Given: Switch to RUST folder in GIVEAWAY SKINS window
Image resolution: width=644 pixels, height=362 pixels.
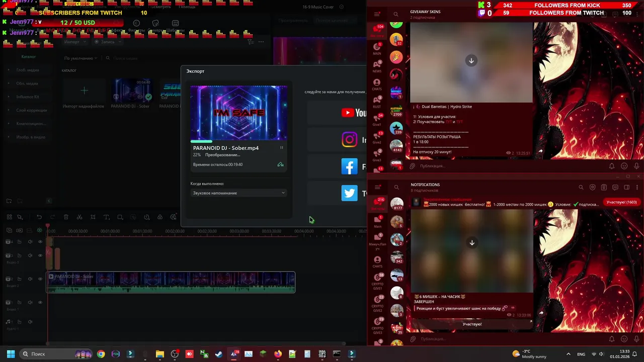Looking at the screenshot, I should [x=377, y=102].
